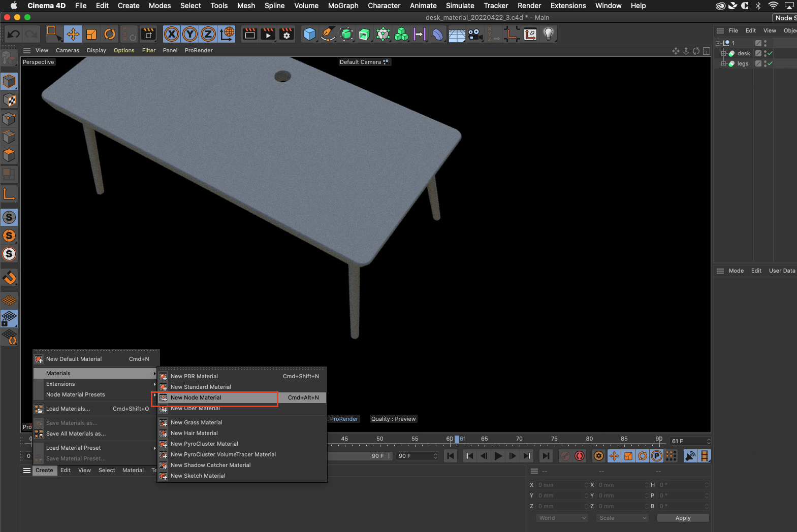Screen dimensions: 797x532
Task: Click frame 75 on the timeline ruler
Action: [x=554, y=440]
